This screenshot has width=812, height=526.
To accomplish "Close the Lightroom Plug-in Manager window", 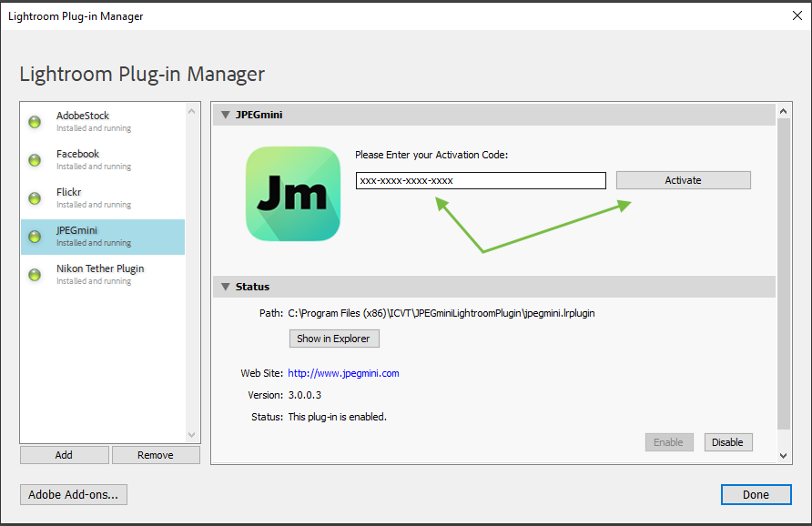I will [797, 15].
